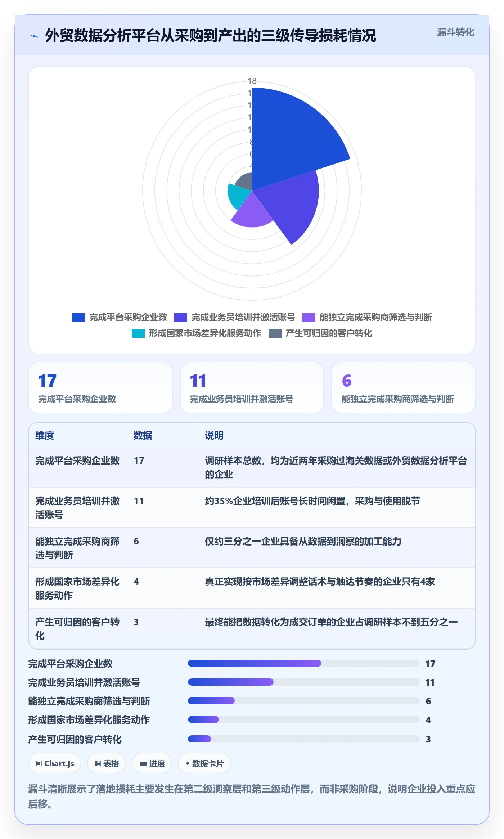This screenshot has width=504, height=839.
Task: Click the footer summary starting with 漏斗清晰展示了
Action: click(x=252, y=797)
